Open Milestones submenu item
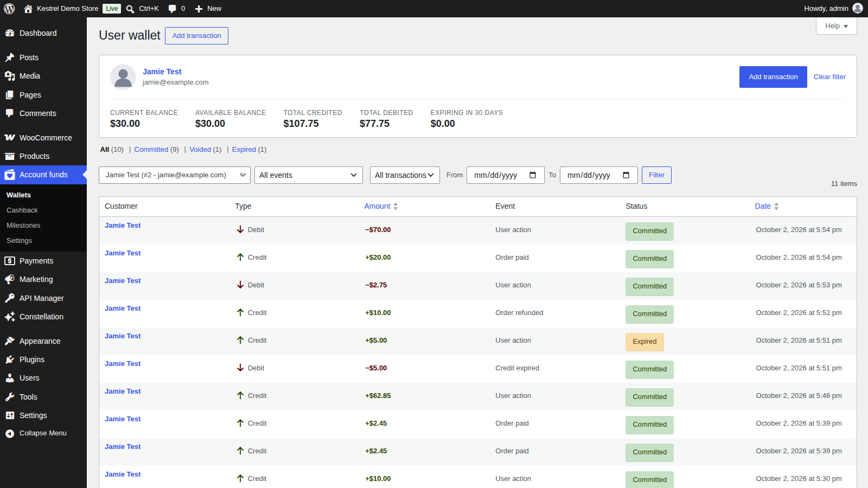The width and height of the screenshot is (868, 488). (x=23, y=225)
